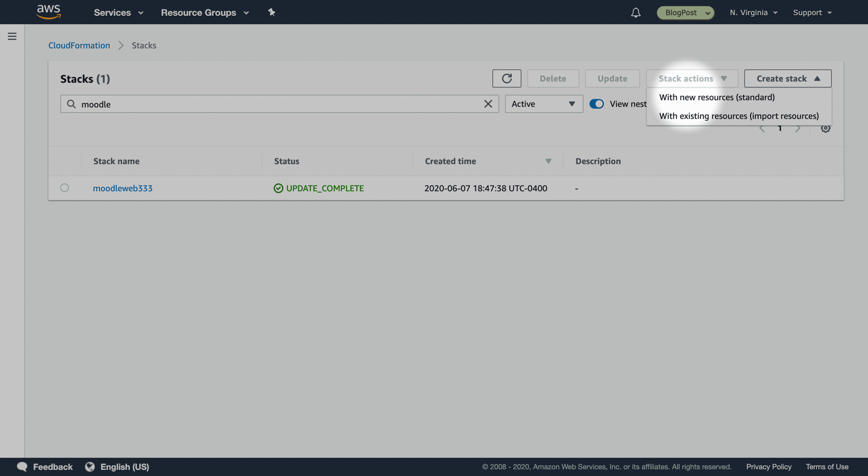Click the language globe icon
868x476 pixels.
[90, 467]
